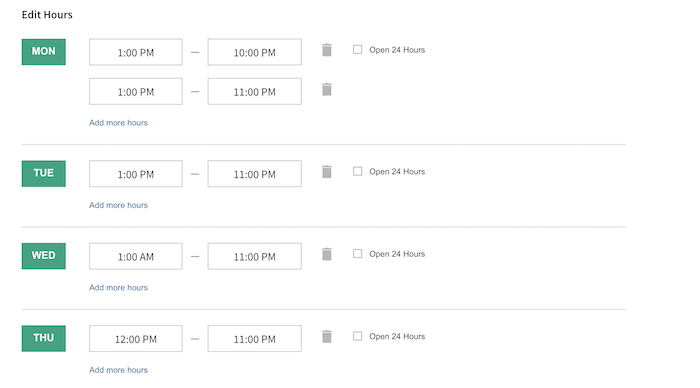Remove Tuesday hours with trash icon

pos(327,172)
